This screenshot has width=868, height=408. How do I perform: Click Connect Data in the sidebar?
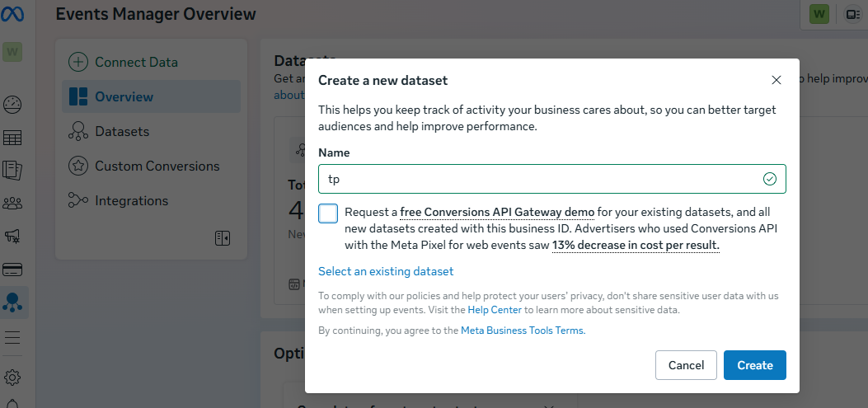[136, 62]
